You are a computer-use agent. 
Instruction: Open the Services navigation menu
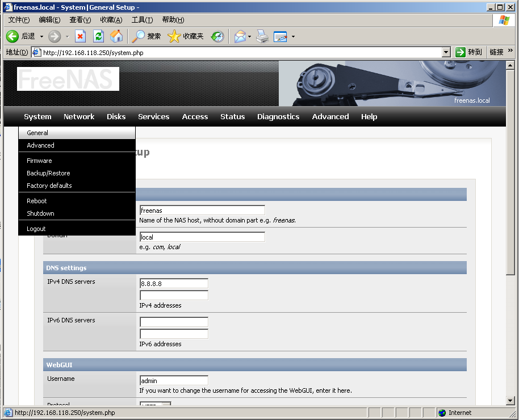(153, 116)
